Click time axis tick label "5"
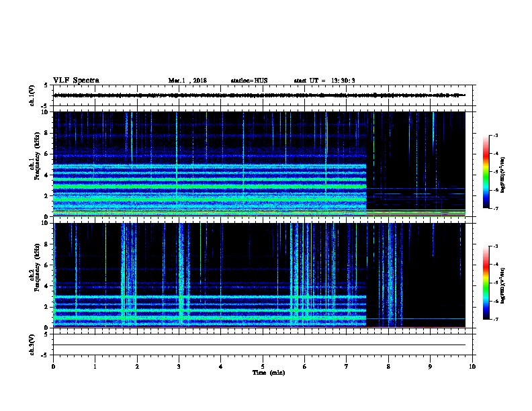Viewport: 532px width, 411px height. [263, 367]
